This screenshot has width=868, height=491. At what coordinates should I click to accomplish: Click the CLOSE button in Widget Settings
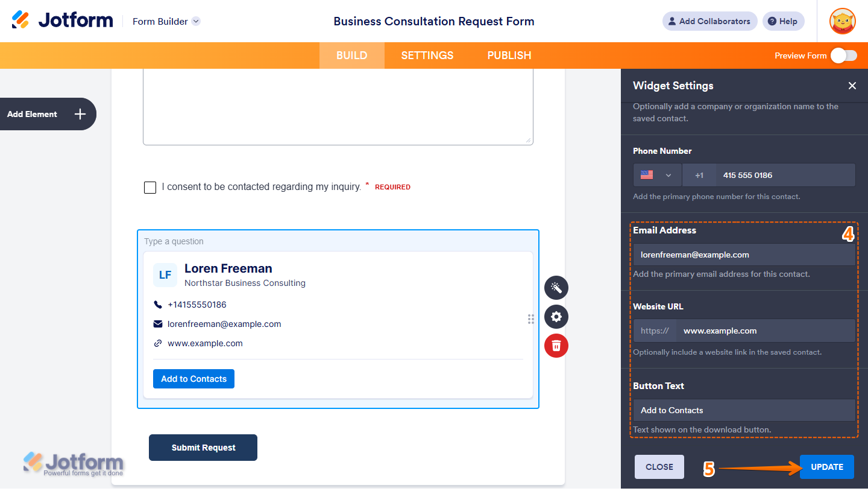point(659,467)
